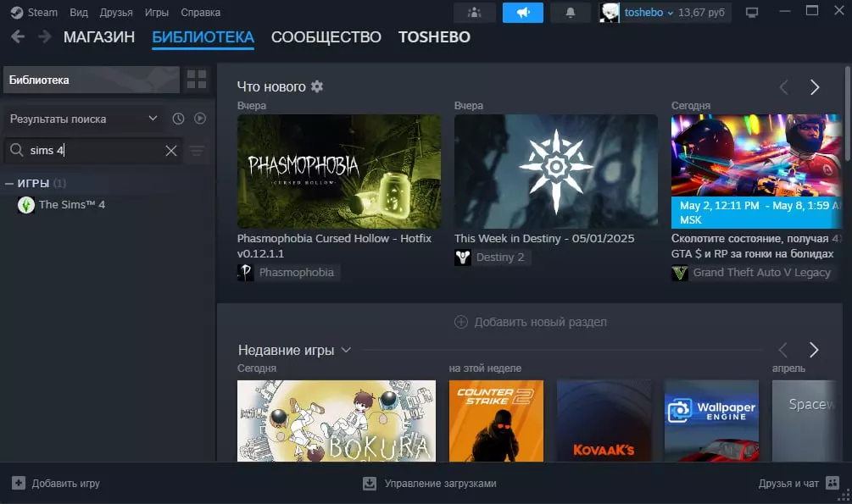The image size is (852, 504).
Task: Click Добавить новый раздел
Action: (531, 322)
